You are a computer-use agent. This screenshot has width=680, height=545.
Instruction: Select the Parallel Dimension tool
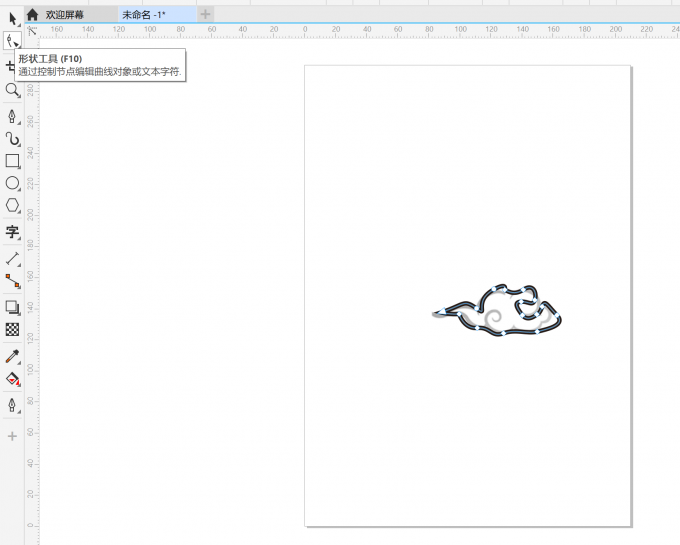click(x=12, y=259)
